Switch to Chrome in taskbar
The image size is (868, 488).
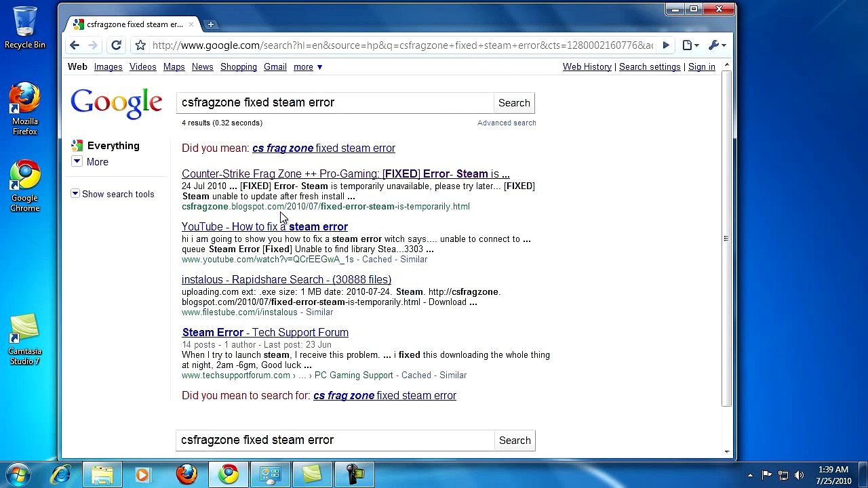point(229,474)
